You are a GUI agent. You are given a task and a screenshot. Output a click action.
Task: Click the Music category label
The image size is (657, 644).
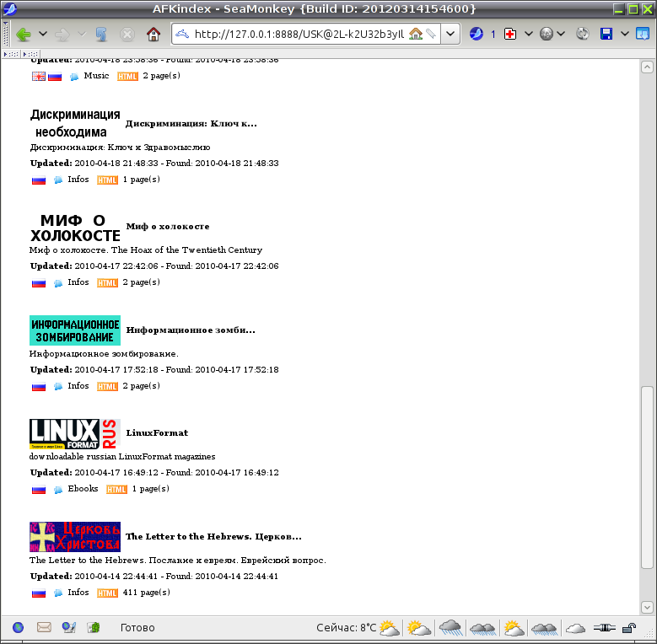[96, 75]
